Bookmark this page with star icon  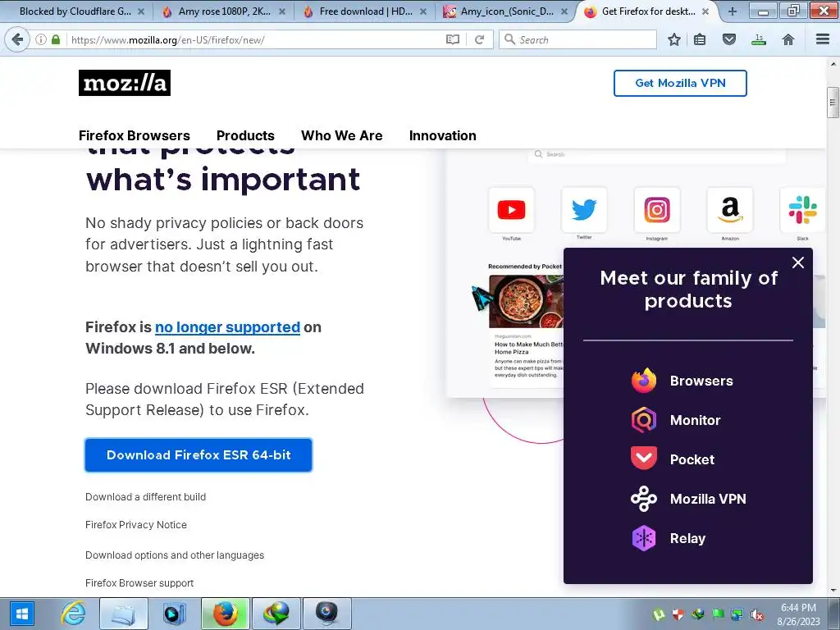pyautogui.click(x=674, y=39)
